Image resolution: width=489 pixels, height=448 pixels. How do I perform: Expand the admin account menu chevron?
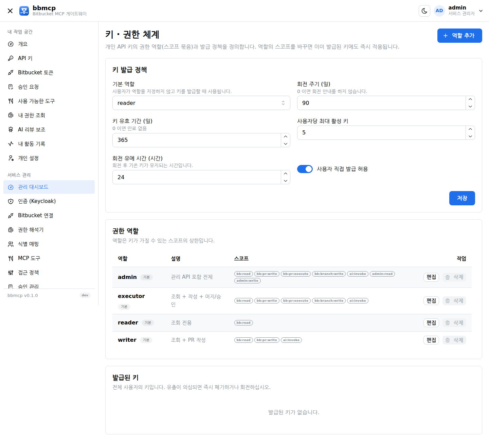click(481, 11)
